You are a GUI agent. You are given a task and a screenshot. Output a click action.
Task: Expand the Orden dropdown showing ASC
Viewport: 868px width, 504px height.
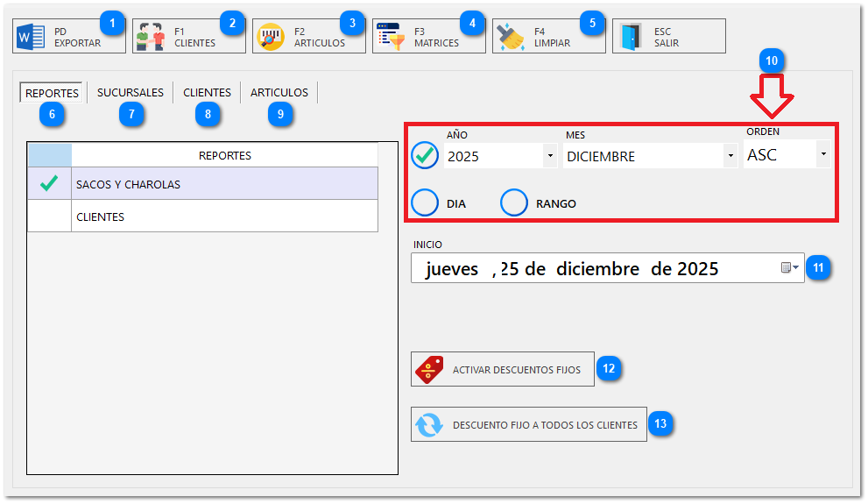823,154
